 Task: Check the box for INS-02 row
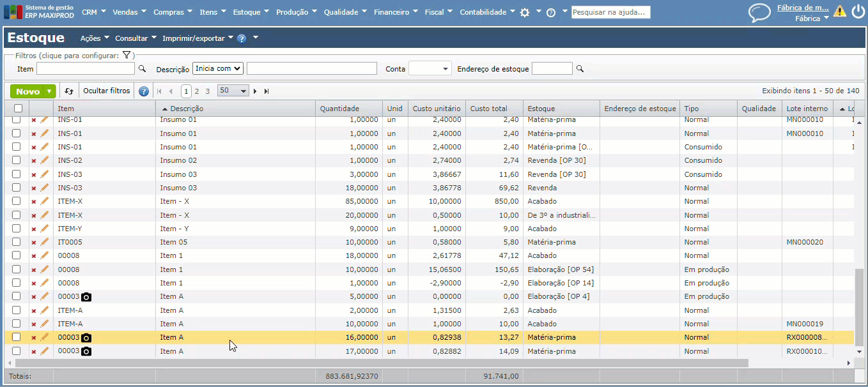(x=17, y=160)
